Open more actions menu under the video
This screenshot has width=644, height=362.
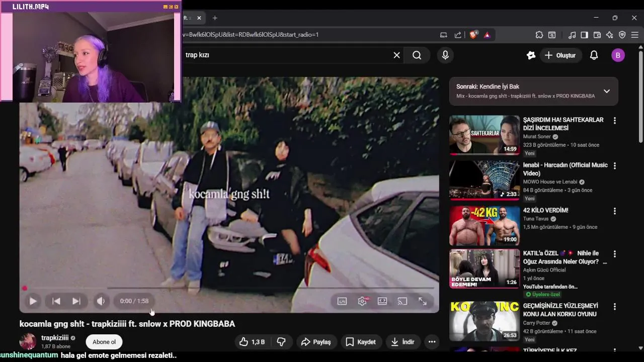coord(432,342)
